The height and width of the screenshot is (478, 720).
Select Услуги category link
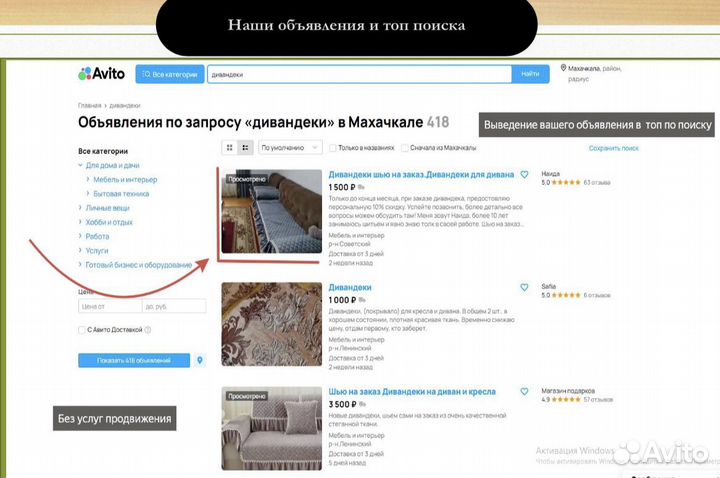point(97,251)
